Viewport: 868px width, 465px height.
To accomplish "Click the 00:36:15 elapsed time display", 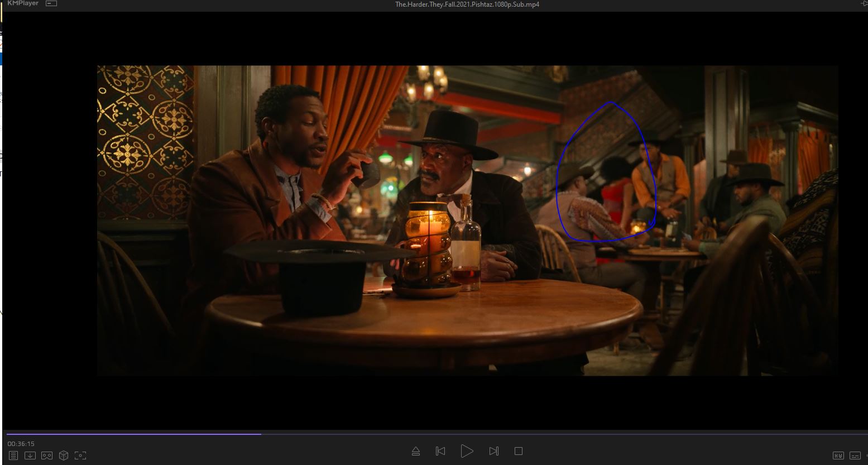I will coord(21,444).
